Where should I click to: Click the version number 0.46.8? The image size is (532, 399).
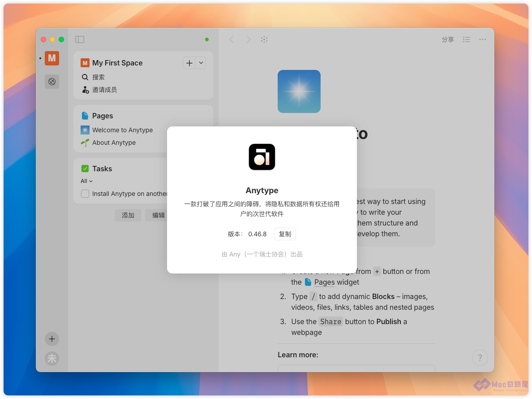[257, 234]
